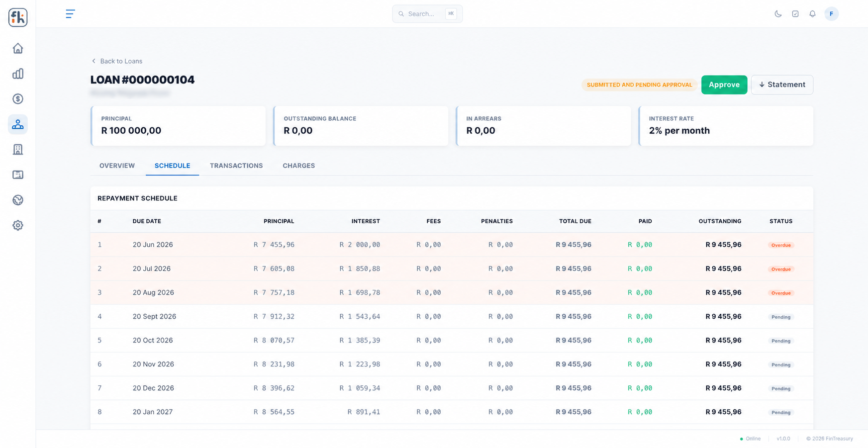The width and height of the screenshot is (868, 448).
Task: Click the Outstanding Balance summary card
Action: 361,126
